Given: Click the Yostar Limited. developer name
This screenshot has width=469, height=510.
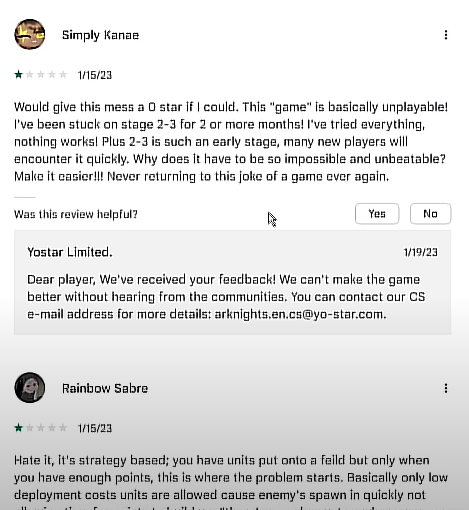Looking at the screenshot, I should coord(70,252).
